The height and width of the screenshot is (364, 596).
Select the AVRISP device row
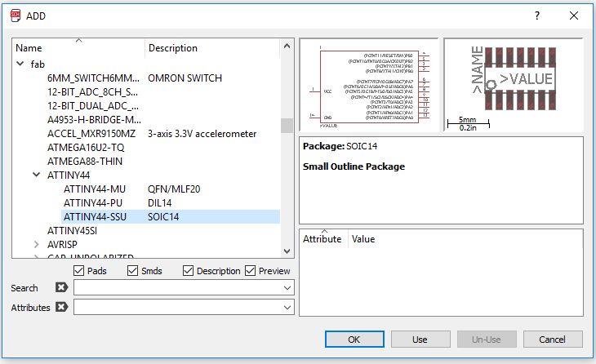(x=62, y=244)
